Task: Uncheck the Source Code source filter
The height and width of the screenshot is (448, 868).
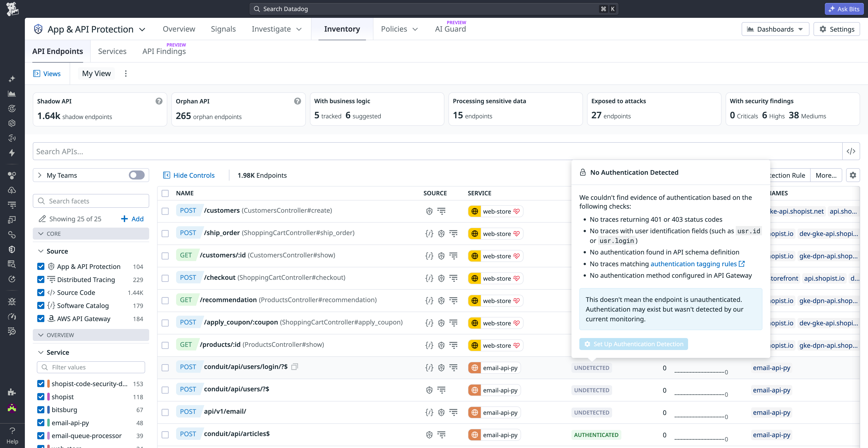Action: pyautogui.click(x=41, y=292)
